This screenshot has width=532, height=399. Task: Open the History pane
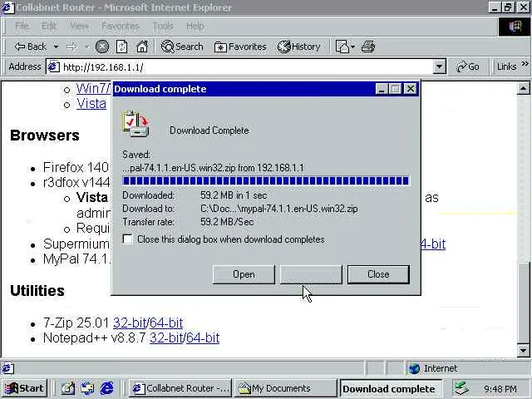(298, 47)
